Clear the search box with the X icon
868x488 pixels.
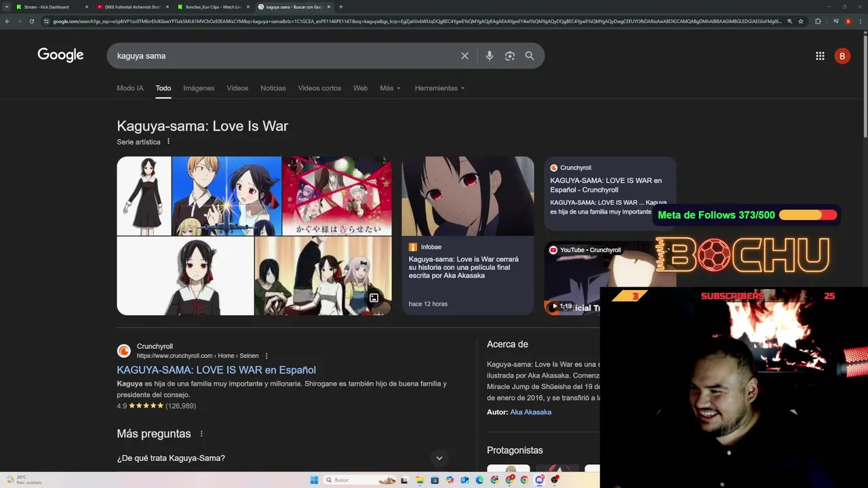[x=465, y=56]
